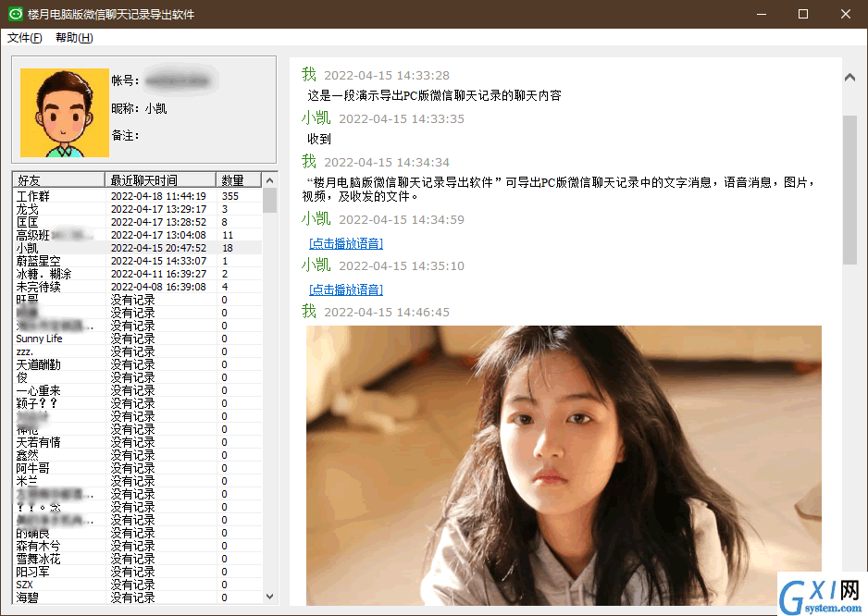
Task: Select the 匡匡 friend row
Action: [x=137, y=222]
